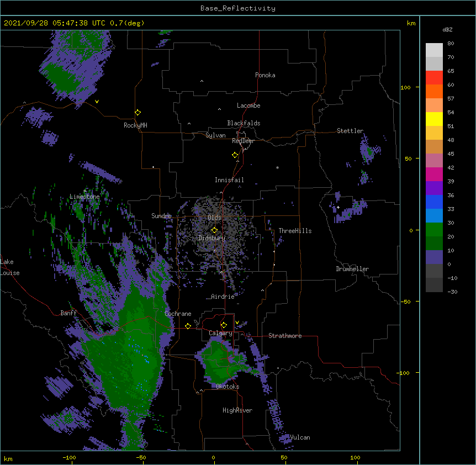The width and height of the screenshot is (476, 465).
Task: Click the yellow diamond marker above the Calgary label
Action: [x=224, y=325]
